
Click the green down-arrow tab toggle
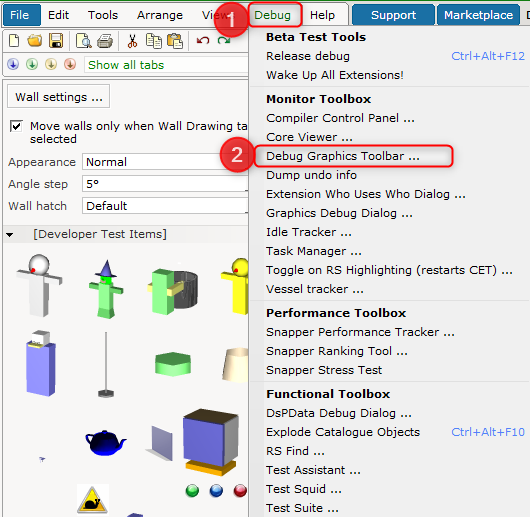(32, 64)
